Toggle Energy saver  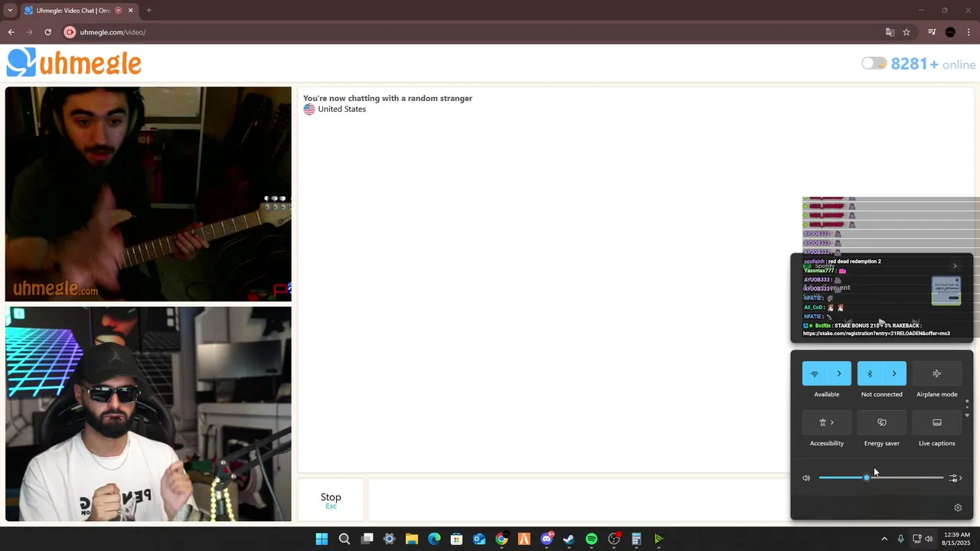point(882,422)
